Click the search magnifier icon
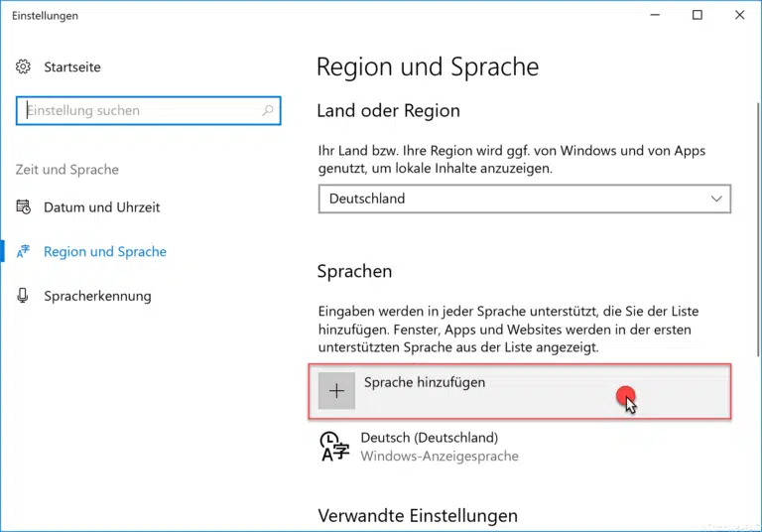 click(x=267, y=111)
